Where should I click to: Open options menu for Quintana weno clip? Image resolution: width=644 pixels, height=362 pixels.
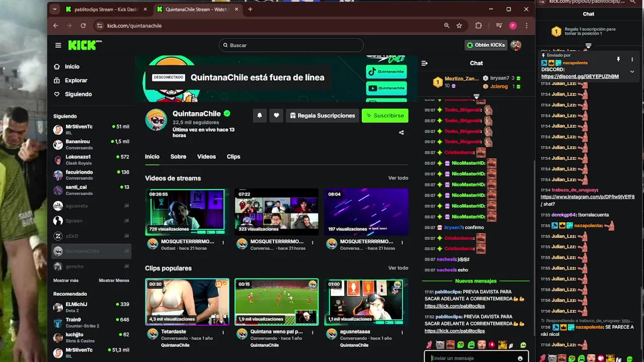[x=312, y=332]
